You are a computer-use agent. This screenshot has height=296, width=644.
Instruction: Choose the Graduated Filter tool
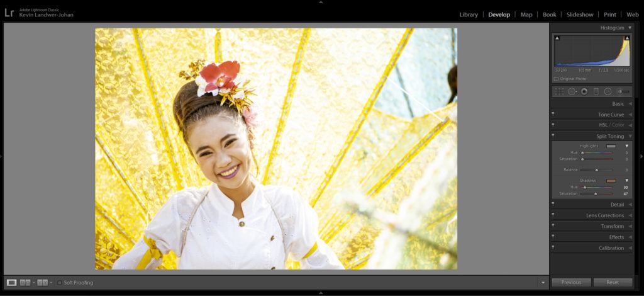(596, 91)
